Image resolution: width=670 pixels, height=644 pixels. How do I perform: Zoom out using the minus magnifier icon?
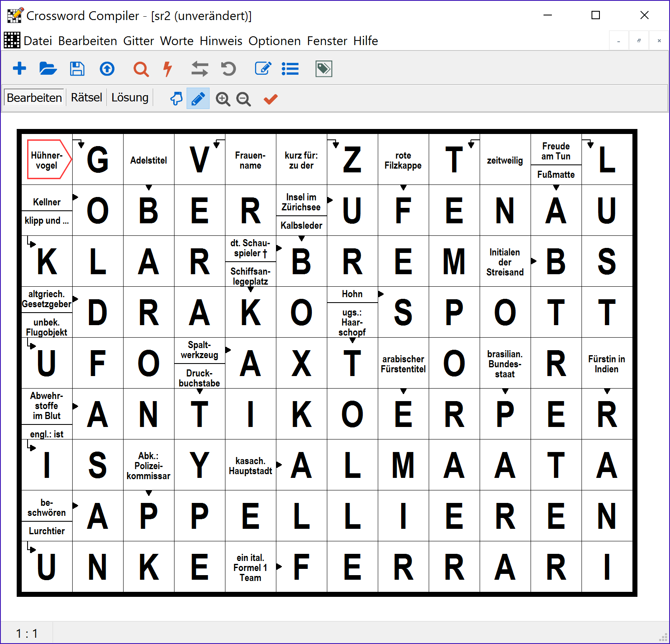click(244, 99)
